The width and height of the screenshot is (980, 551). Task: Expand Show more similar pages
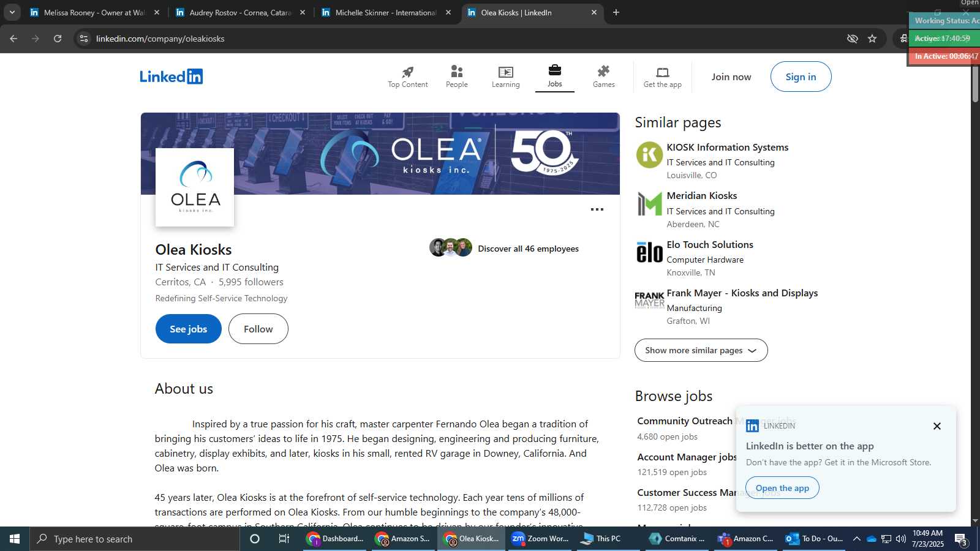coord(701,350)
